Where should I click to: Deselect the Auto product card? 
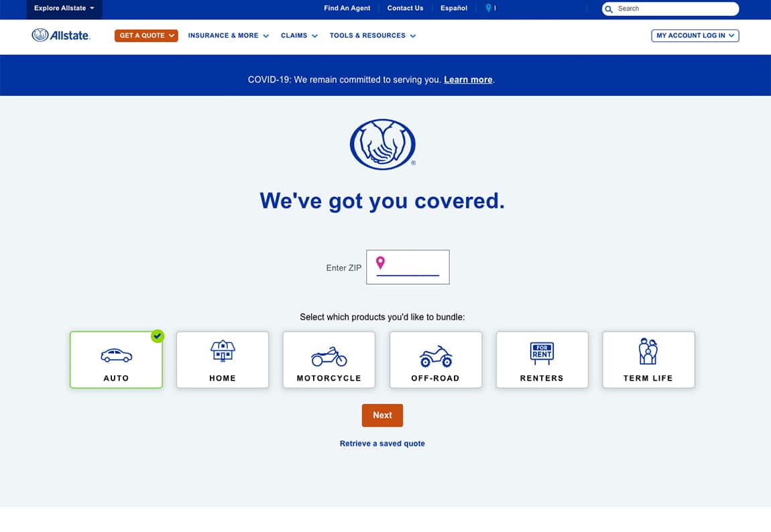[116, 360]
